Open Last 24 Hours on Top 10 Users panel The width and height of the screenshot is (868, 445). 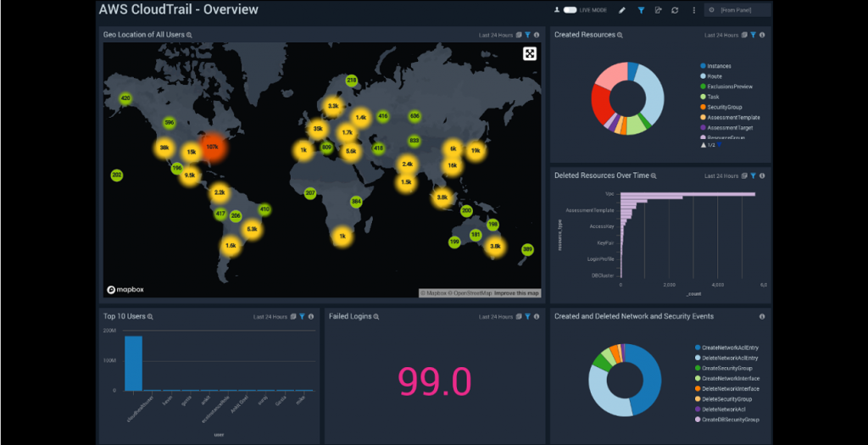[x=270, y=317]
